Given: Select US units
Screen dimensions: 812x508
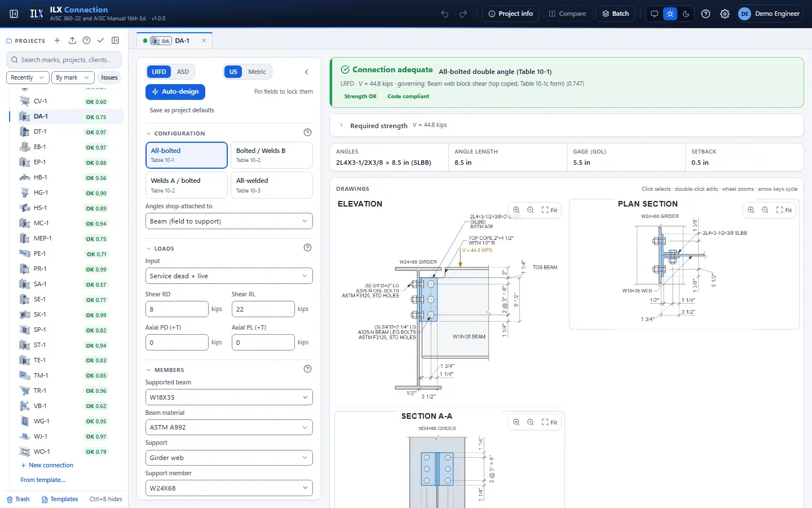Looking at the screenshot, I should (x=233, y=72).
